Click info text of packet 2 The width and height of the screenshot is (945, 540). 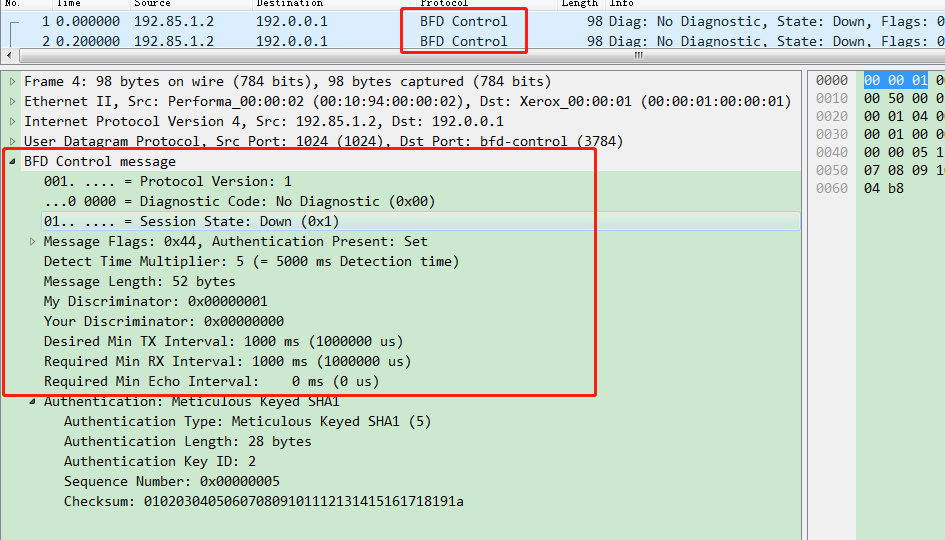tap(777, 41)
